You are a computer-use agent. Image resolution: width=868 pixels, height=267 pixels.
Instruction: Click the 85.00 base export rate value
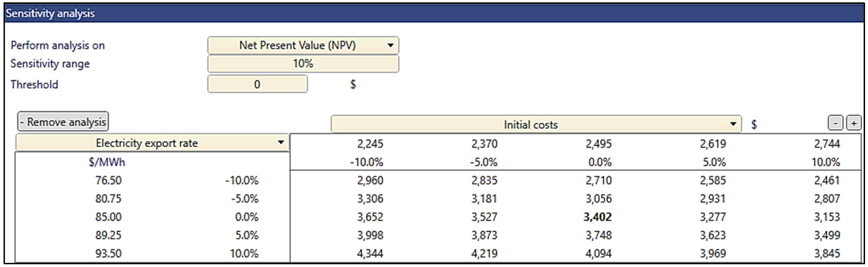(108, 217)
